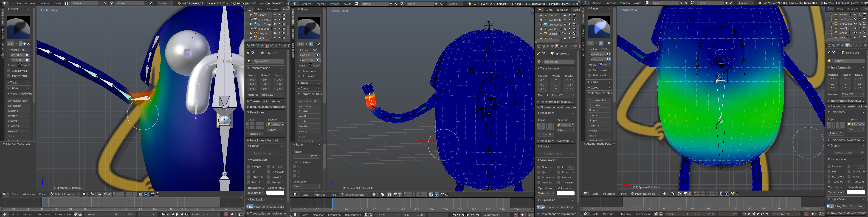This screenshot has height=217, width=868.
Task: Open the Orientación Global dropdown
Action: [x=307, y=186]
